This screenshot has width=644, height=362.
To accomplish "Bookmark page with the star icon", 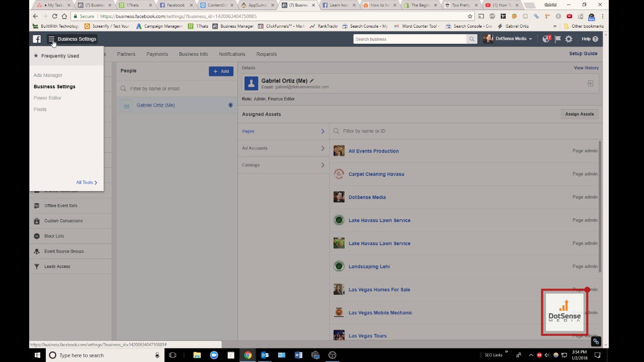I will coord(470,16).
